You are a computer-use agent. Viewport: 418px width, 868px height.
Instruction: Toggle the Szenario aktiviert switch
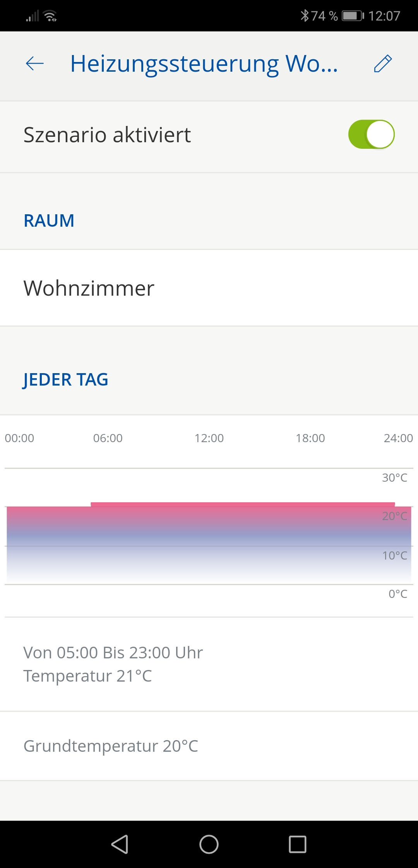point(371,134)
